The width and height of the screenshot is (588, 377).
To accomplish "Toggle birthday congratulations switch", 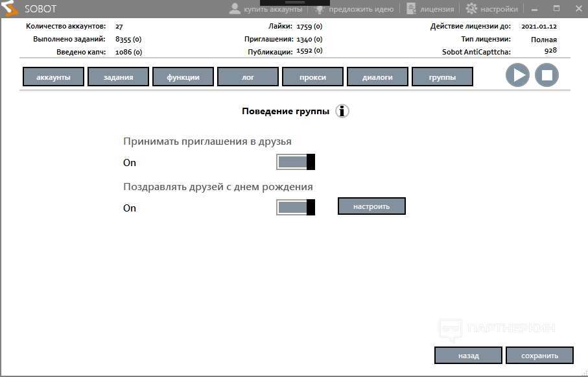I will pyautogui.click(x=296, y=207).
